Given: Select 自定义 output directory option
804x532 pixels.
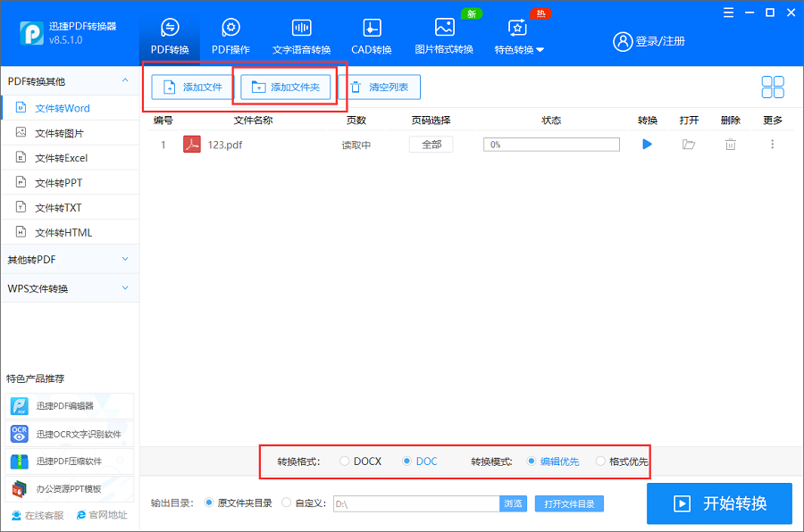Looking at the screenshot, I should (286, 503).
